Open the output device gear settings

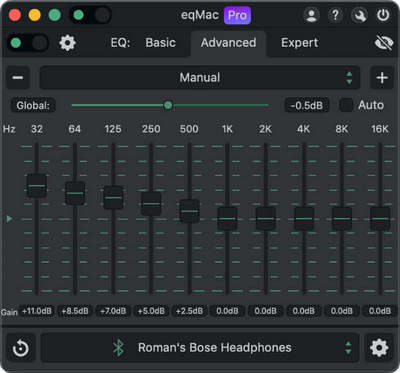379,348
